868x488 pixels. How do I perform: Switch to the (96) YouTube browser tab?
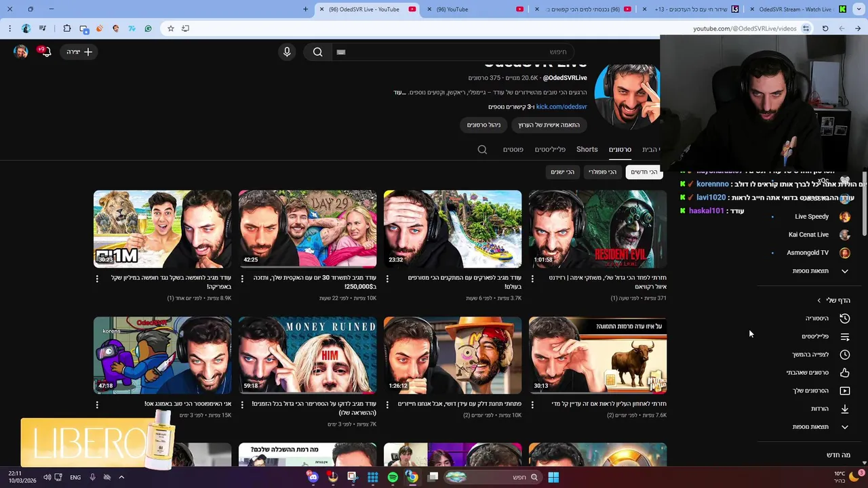(x=475, y=9)
